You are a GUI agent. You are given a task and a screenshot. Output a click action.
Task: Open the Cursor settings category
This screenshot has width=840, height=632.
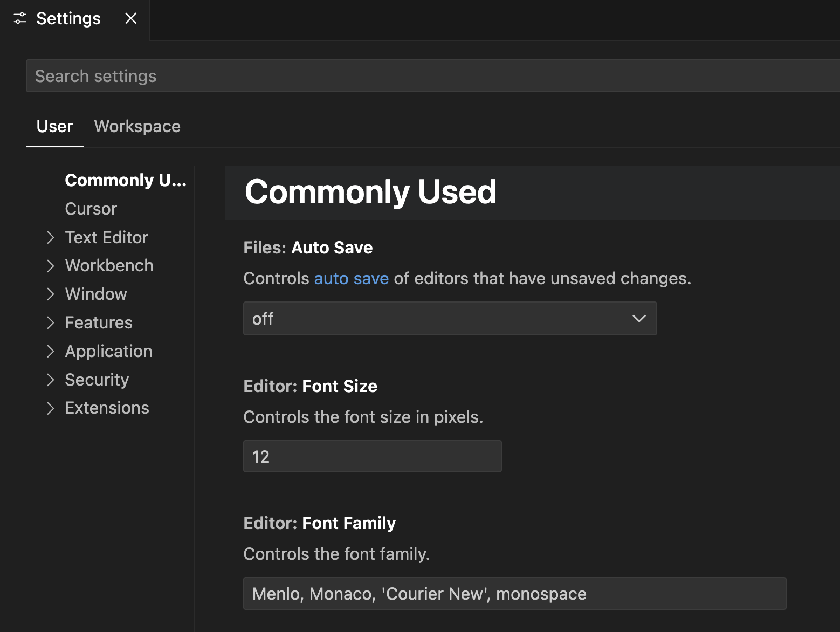(x=91, y=209)
